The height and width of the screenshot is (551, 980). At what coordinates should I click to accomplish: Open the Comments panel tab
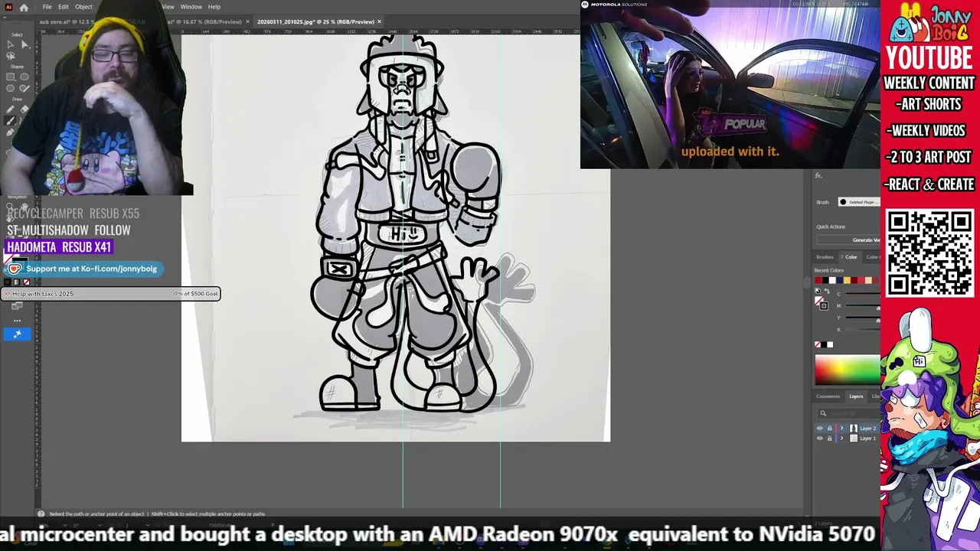point(828,396)
